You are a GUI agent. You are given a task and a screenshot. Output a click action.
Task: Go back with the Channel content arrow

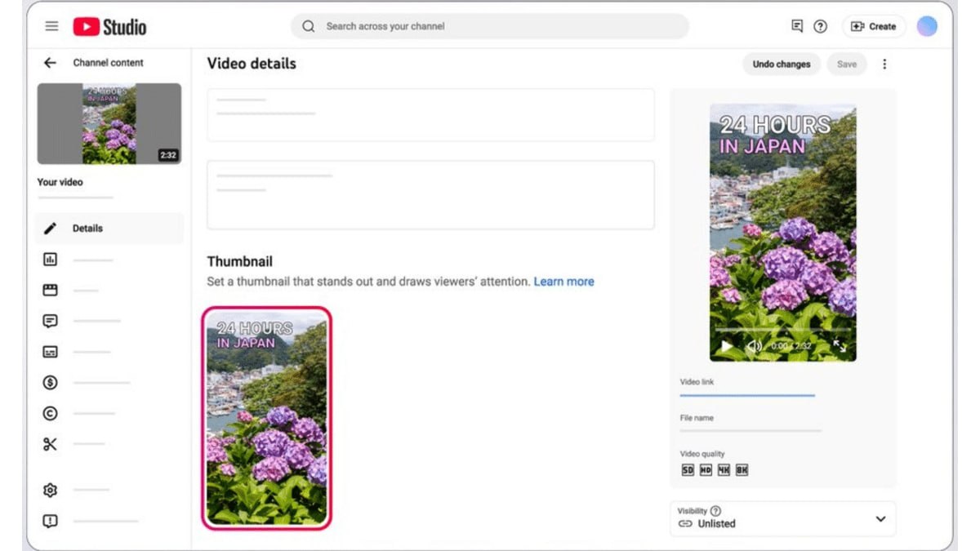click(51, 63)
